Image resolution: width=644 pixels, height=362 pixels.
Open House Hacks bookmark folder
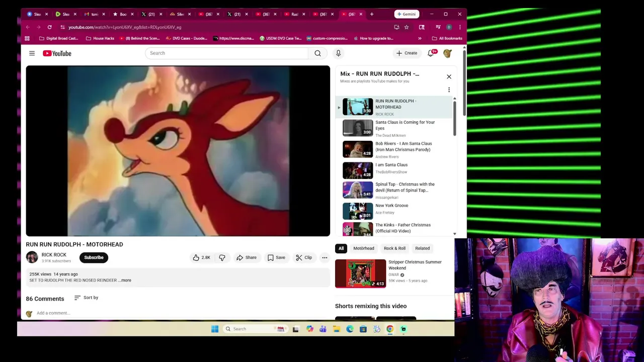[x=100, y=38]
